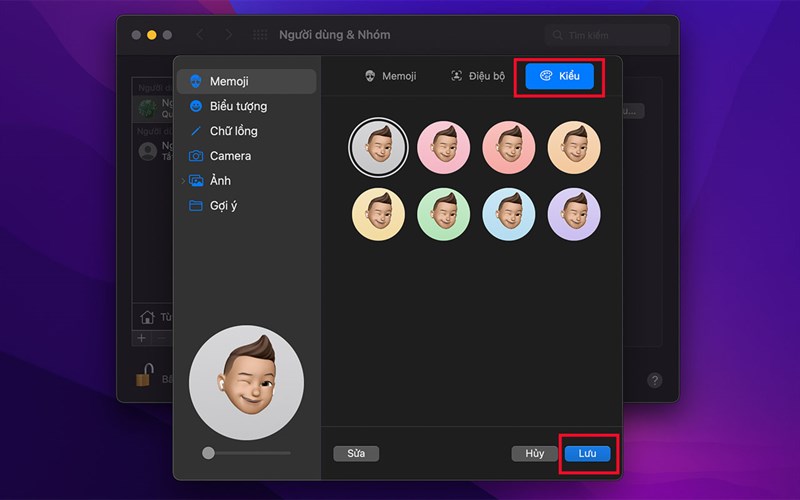
Task: Cancel with the Hủy button
Action: click(x=535, y=454)
